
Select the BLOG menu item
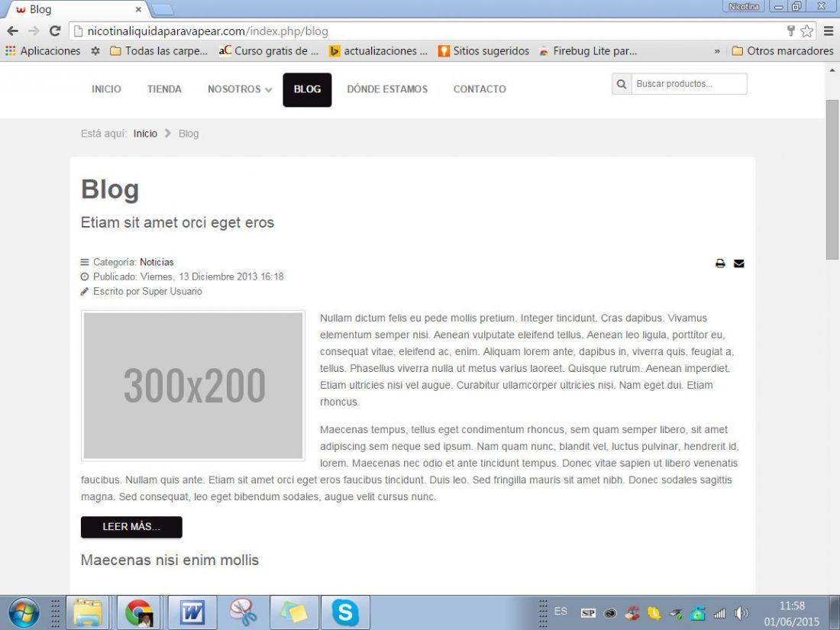coord(307,89)
